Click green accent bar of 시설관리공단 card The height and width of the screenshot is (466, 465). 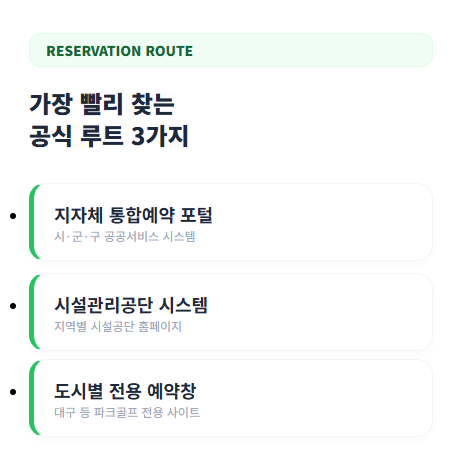point(32,312)
